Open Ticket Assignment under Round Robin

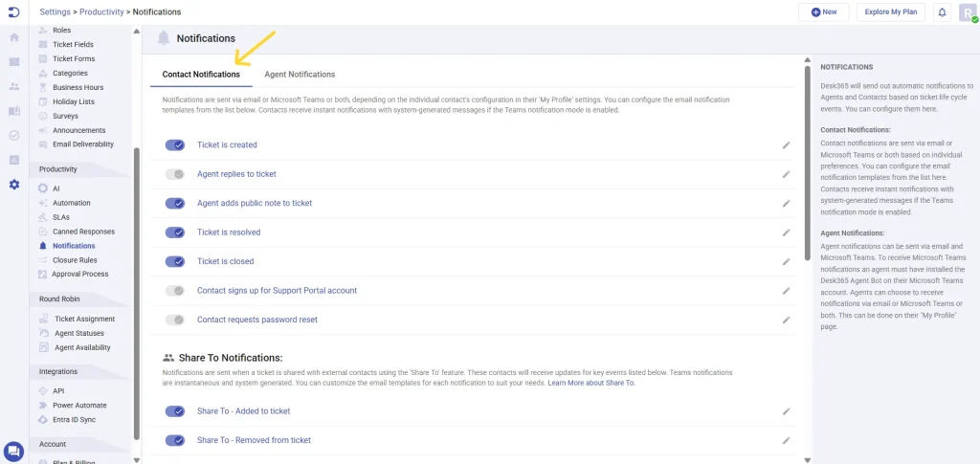[x=84, y=320]
